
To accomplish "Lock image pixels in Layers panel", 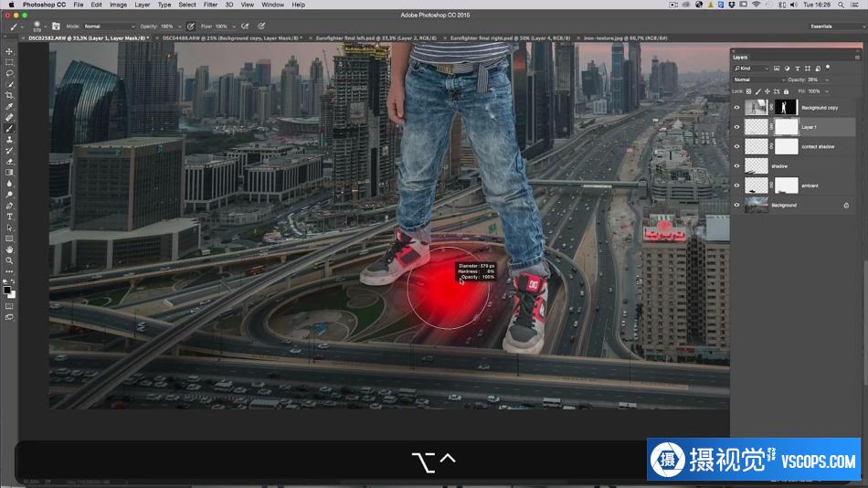I will coord(758,91).
